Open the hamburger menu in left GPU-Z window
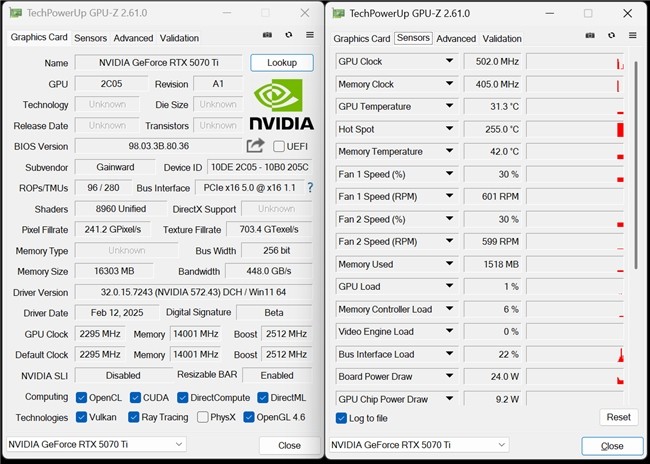This screenshot has height=464, width=650. (x=310, y=35)
